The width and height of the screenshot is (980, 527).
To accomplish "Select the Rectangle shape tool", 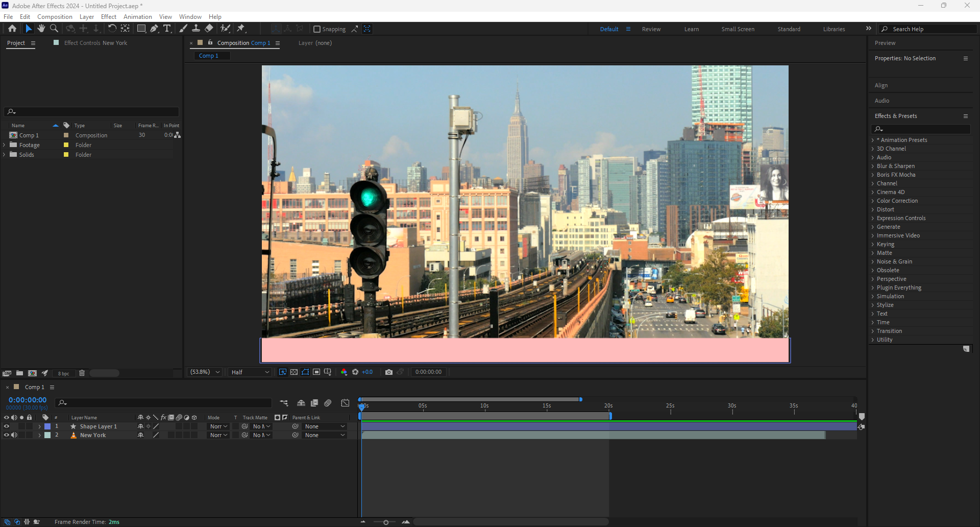I will pos(141,29).
